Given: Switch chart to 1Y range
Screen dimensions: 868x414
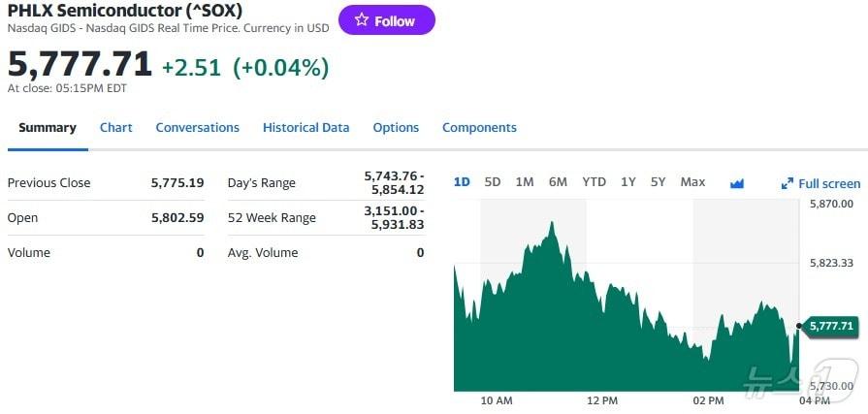Looking at the screenshot, I should 628,182.
